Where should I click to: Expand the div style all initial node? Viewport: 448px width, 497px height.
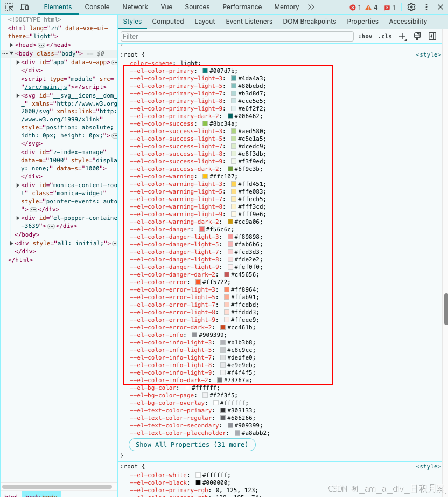(12, 244)
